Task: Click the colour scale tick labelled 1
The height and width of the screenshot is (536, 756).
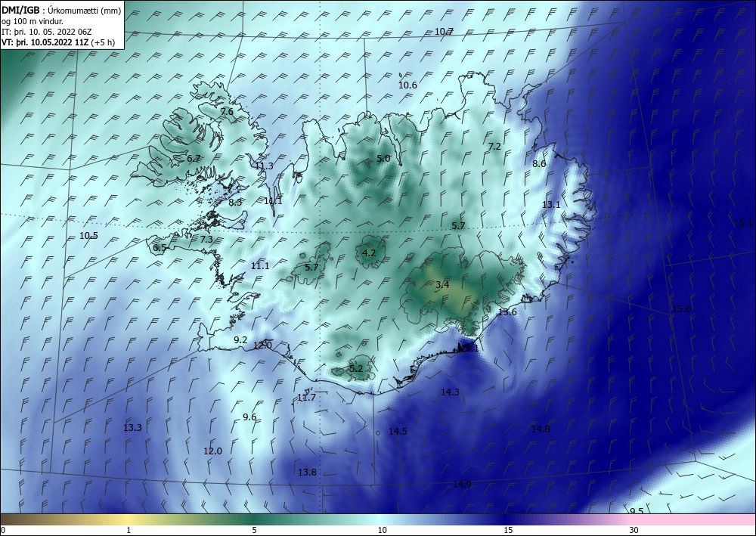Action: (x=129, y=530)
